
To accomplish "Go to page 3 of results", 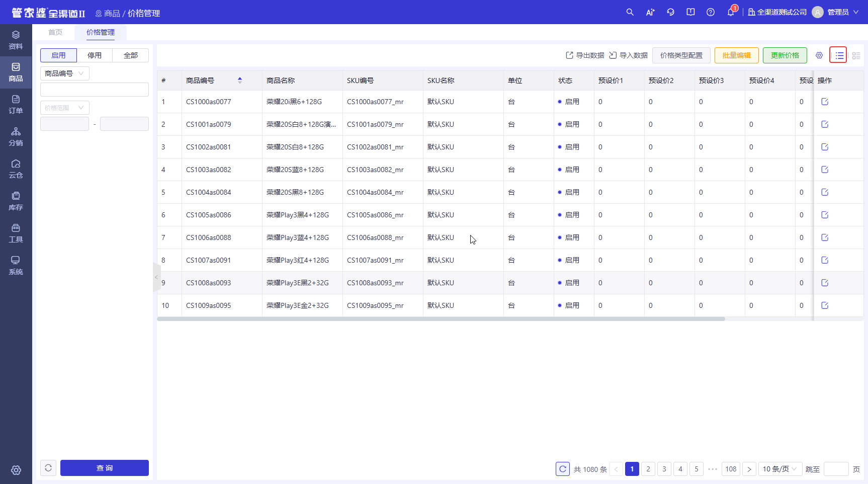I will tap(664, 469).
